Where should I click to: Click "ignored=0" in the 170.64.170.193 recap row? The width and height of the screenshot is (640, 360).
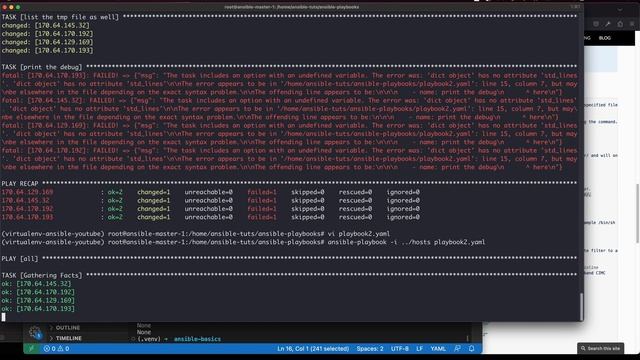[x=403, y=217]
